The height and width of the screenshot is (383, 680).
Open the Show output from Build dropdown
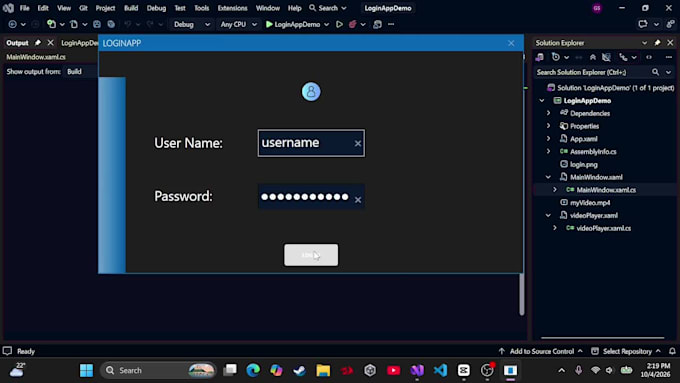pos(81,72)
